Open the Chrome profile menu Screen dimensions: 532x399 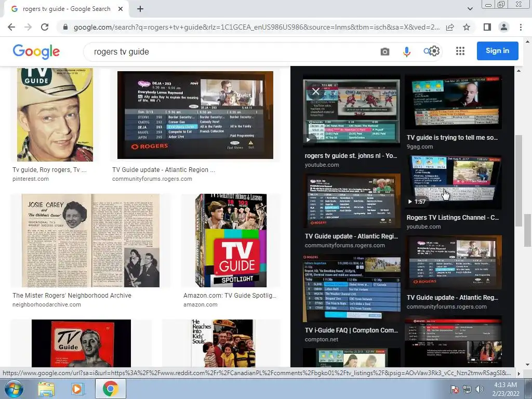click(x=504, y=27)
